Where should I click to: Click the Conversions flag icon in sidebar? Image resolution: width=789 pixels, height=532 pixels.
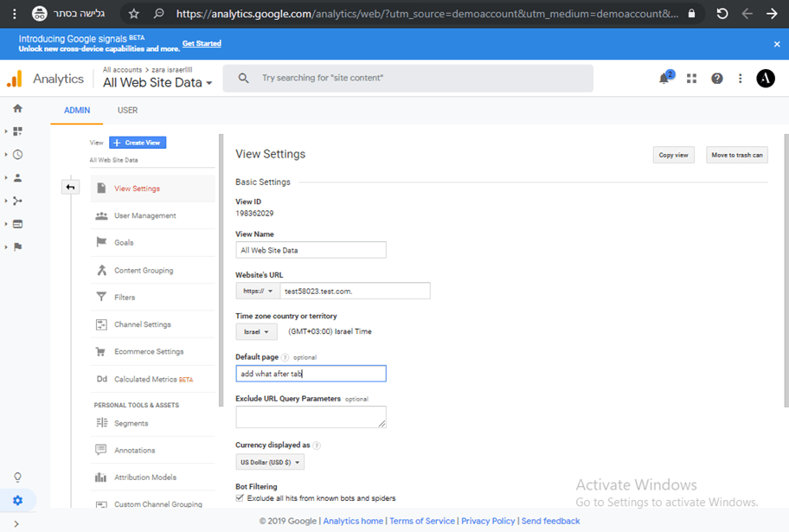click(x=17, y=247)
